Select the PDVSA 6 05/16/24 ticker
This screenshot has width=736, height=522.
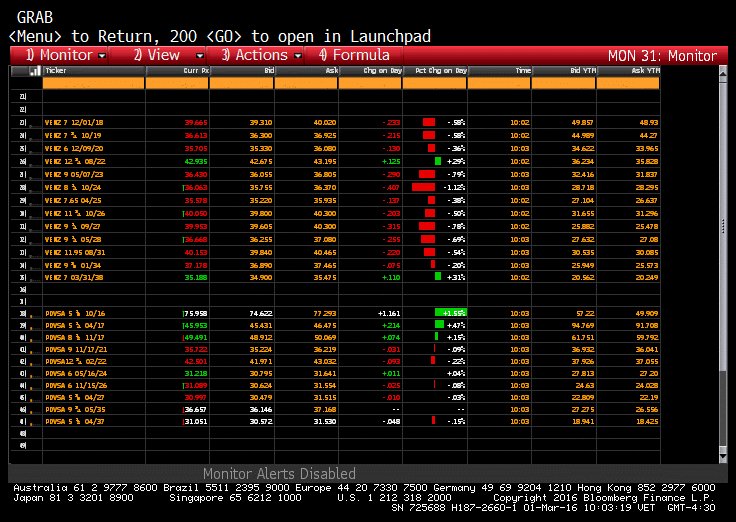pos(76,374)
